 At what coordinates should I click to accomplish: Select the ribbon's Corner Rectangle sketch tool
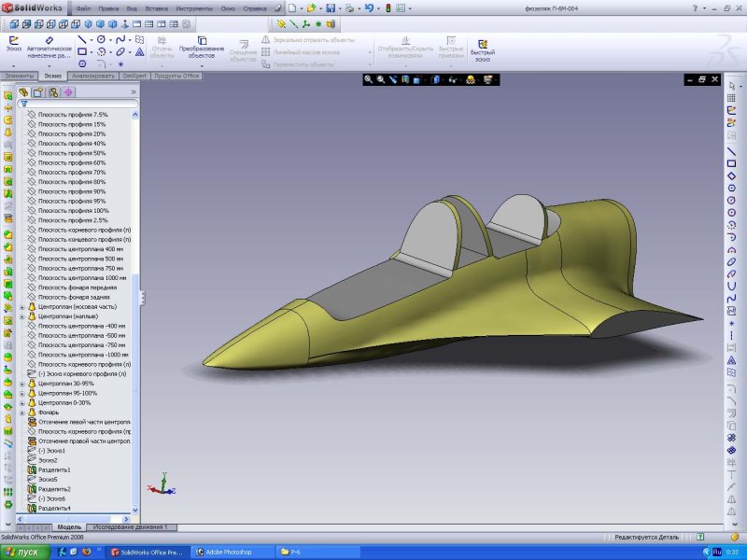pos(82,52)
